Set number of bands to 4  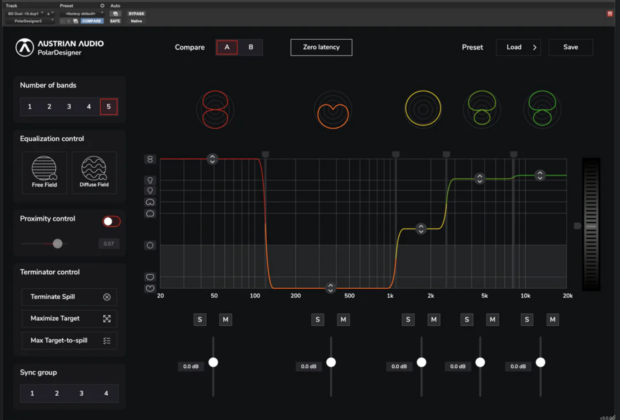coord(89,107)
